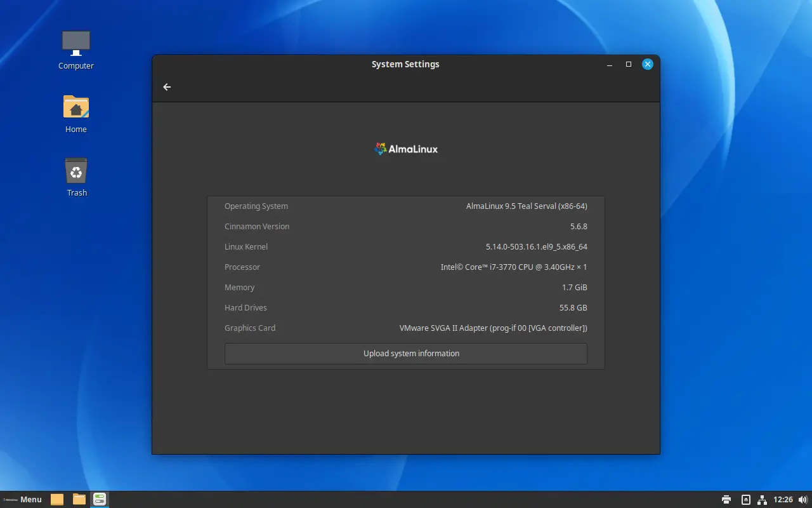Viewport: 812px width, 508px height.
Task: Select the AlmaLinux 9.5 Teal Serval value
Action: [x=527, y=206]
